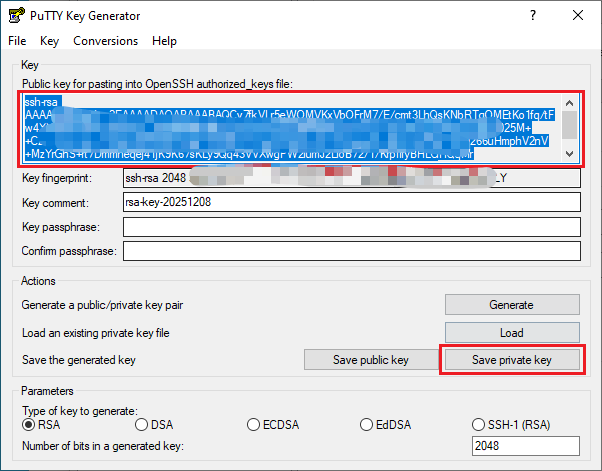
Task: Click the 'Key passphrase:' label
Action: coord(61,227)
